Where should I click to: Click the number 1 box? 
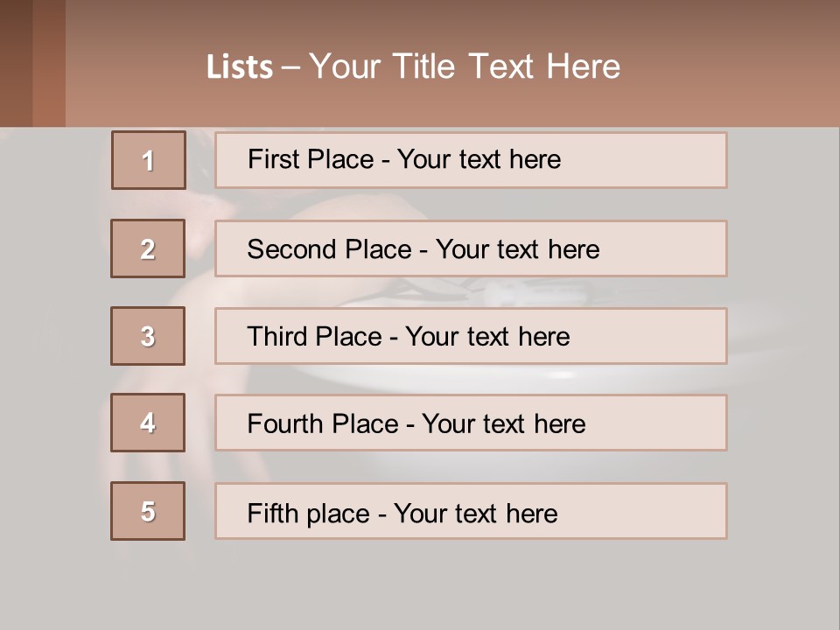point(149,160)
